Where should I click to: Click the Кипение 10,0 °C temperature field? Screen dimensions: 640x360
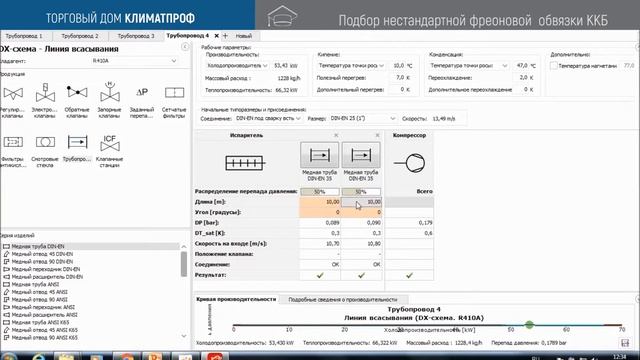tap(402, 65)
